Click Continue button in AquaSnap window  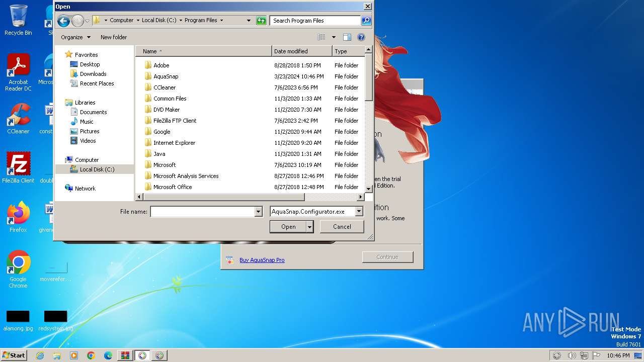click(387, 257)
